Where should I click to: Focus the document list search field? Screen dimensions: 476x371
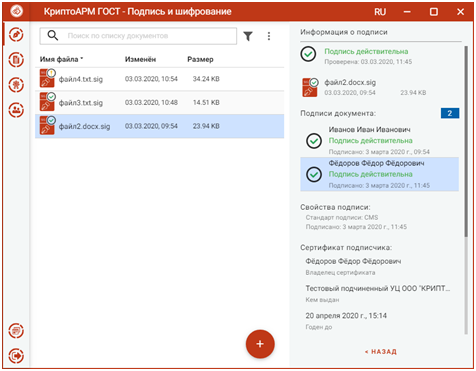click(138, 36)
